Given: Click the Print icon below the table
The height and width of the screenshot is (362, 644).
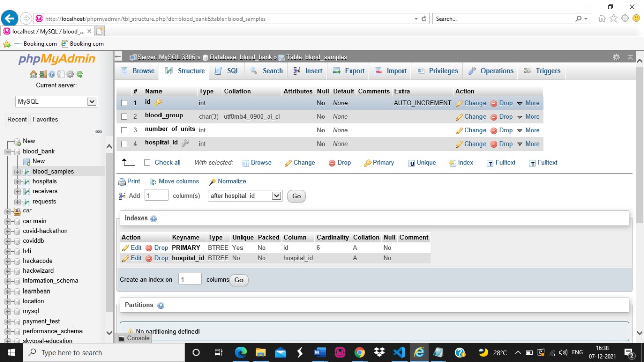Looking at the screenshot, I should (x=122, y=182).
